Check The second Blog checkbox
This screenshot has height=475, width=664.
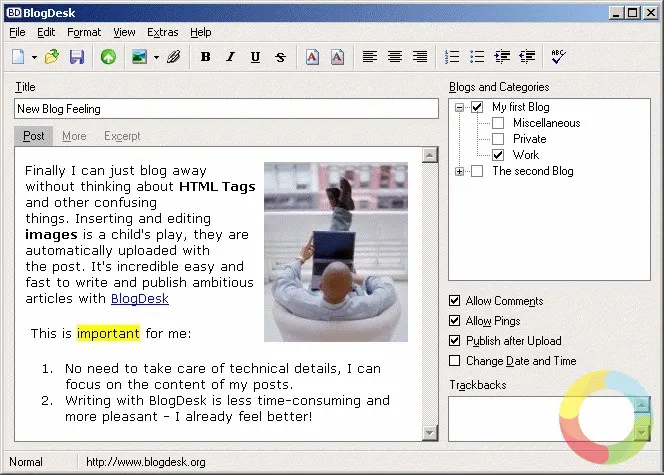[x=477, y=171]
